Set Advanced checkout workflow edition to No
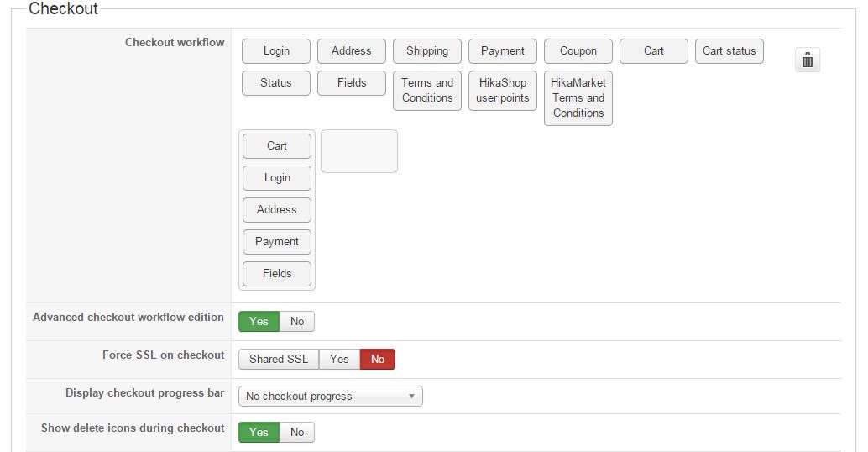 pos(297,321)
